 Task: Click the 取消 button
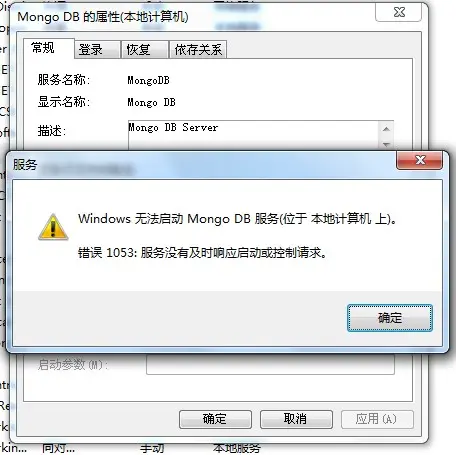296,419
